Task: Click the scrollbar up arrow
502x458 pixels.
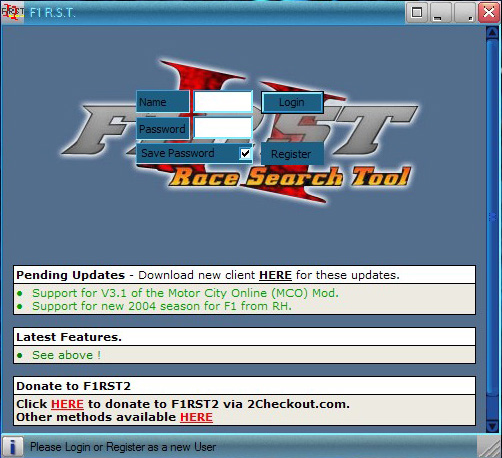Action: coord(492,33)
